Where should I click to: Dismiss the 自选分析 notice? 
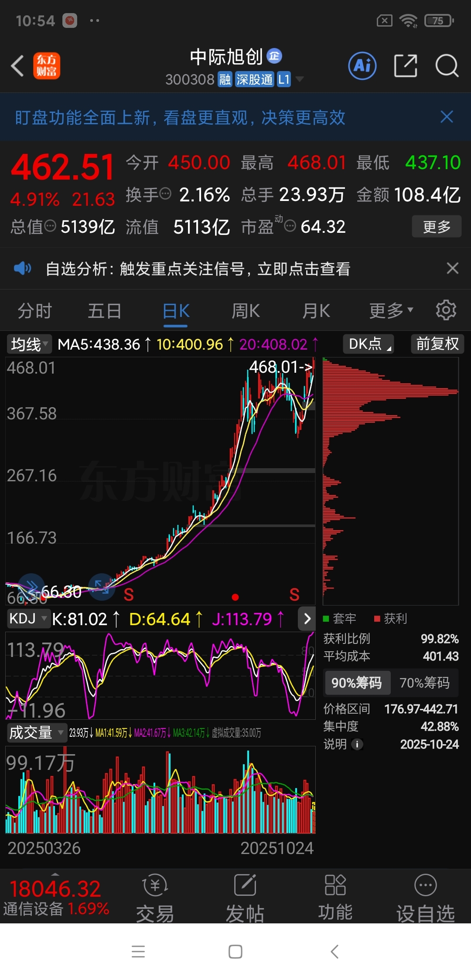pyautogui.click(x=453, y=268)
